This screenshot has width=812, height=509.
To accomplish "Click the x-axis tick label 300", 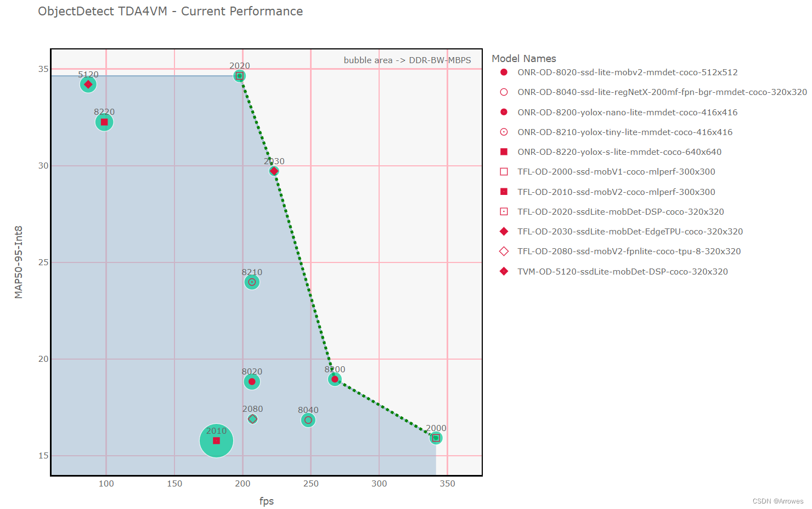I will point(379,483).
